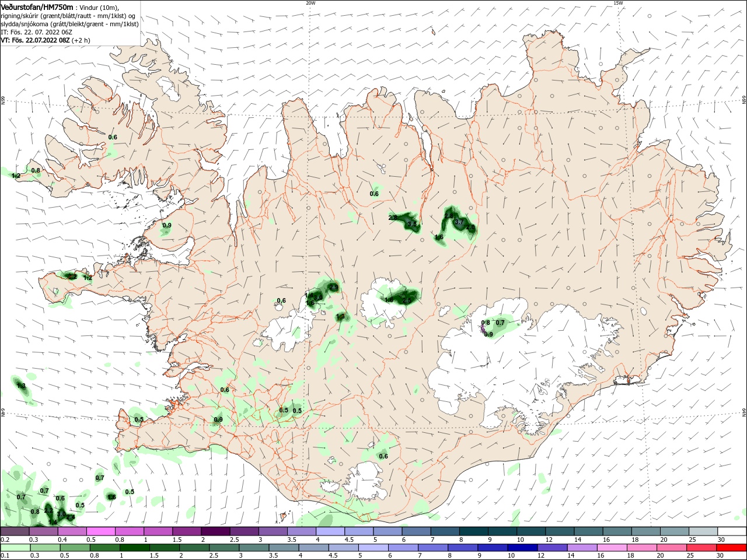747x560 pixels.
Task: Click the 15W longitude label at top
Action: click(x=619, y=3)
